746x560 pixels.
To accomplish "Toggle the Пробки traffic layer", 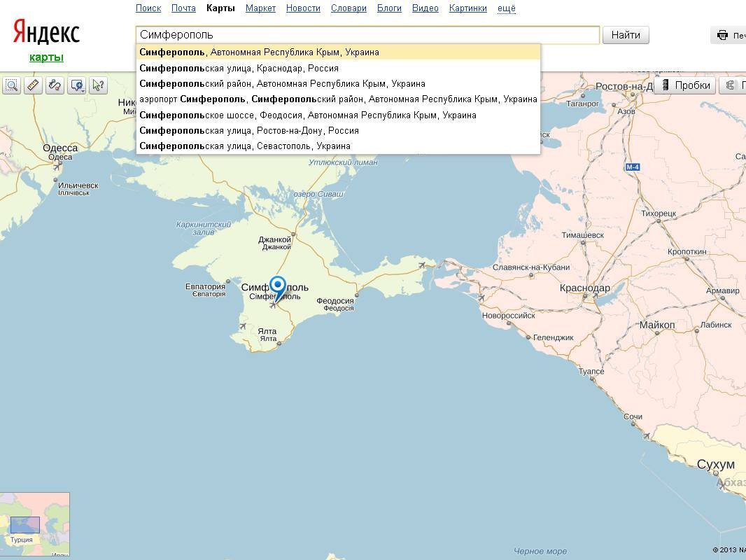I will [685, 85].
